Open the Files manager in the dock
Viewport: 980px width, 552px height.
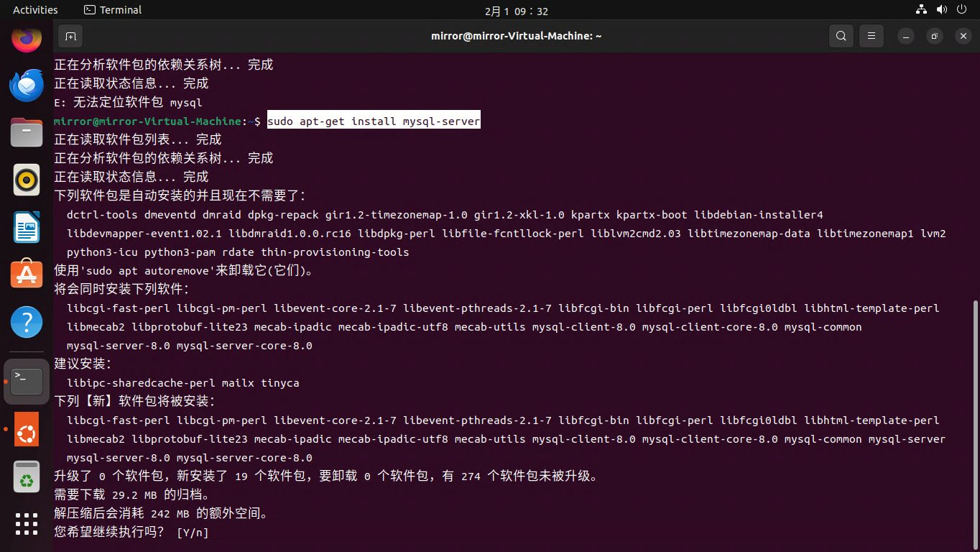coord(27,132)
